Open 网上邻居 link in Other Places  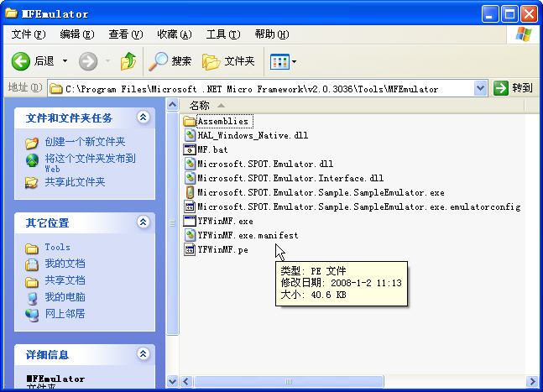[65, 314]
